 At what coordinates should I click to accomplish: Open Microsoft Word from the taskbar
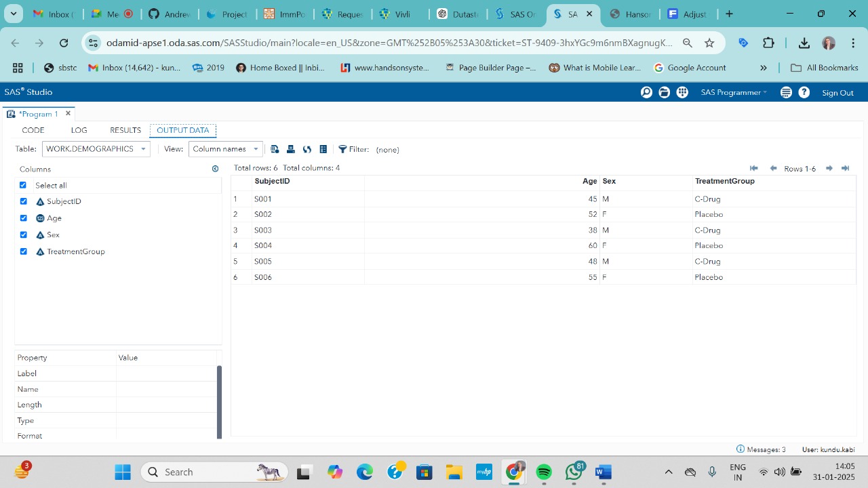[x=604, y=472]
